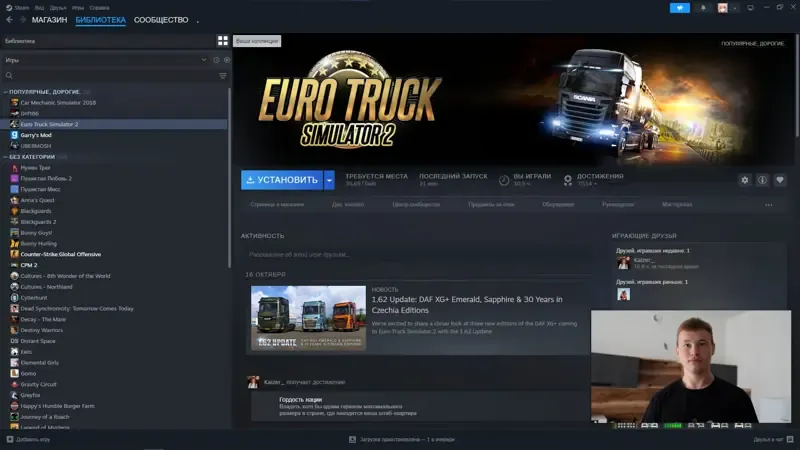Select UBERMOSH in the library list

click(36, 146)
